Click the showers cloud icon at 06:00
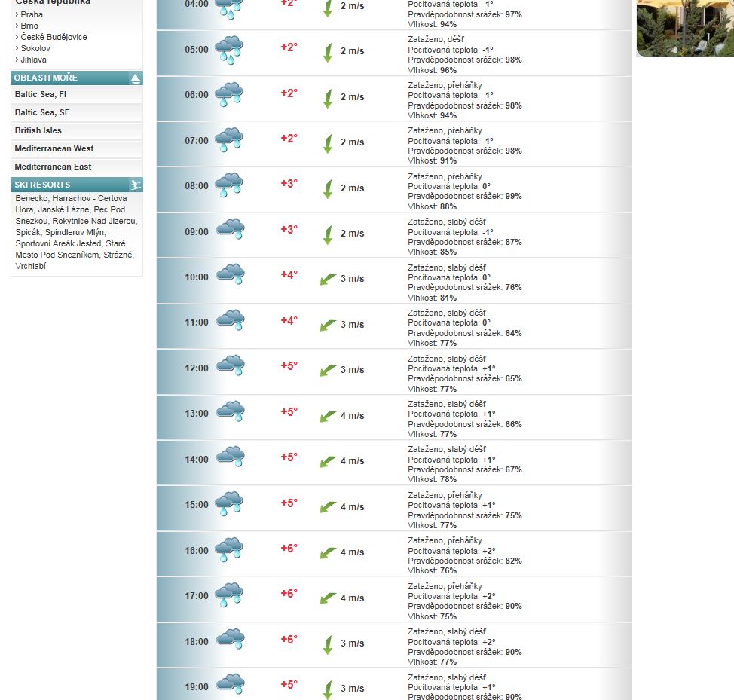 pyautogui.click(x=229, y=94)
